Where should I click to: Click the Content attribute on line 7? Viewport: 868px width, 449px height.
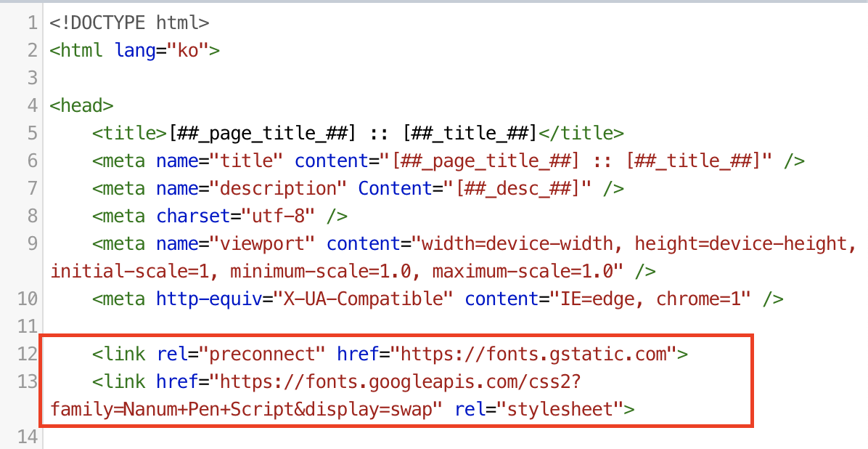coord(396,188)
